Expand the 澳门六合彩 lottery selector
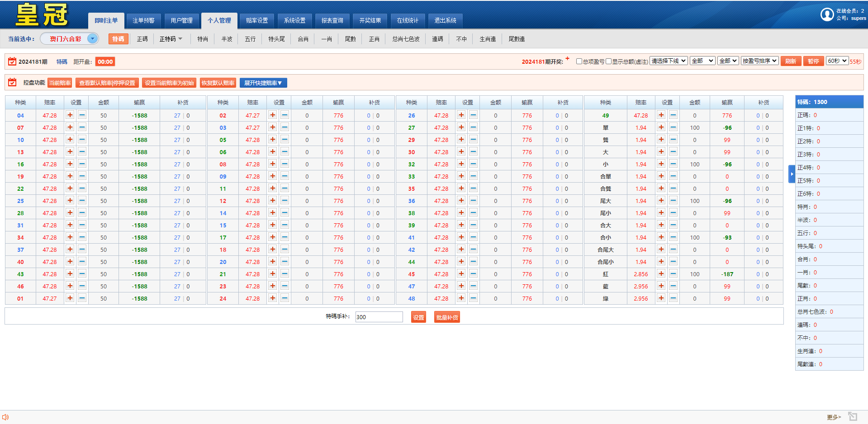868x424 pixels. (92, 39)
